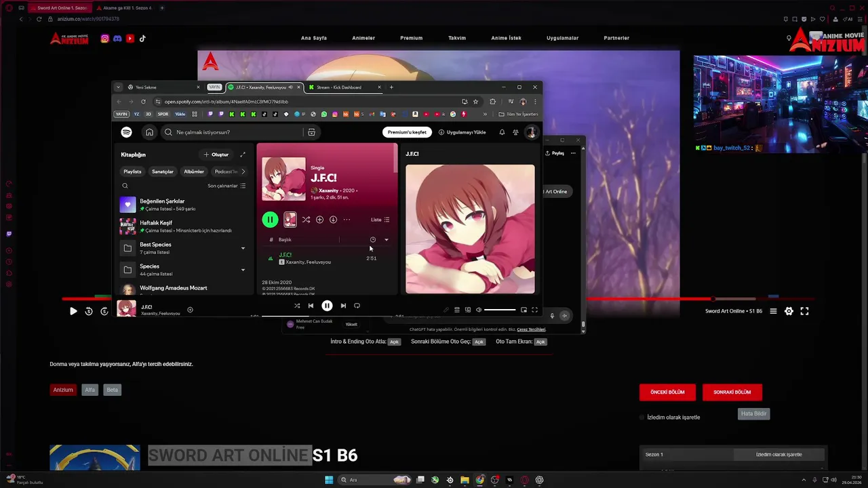Filter the library by Playlists

tap(132, 171)
